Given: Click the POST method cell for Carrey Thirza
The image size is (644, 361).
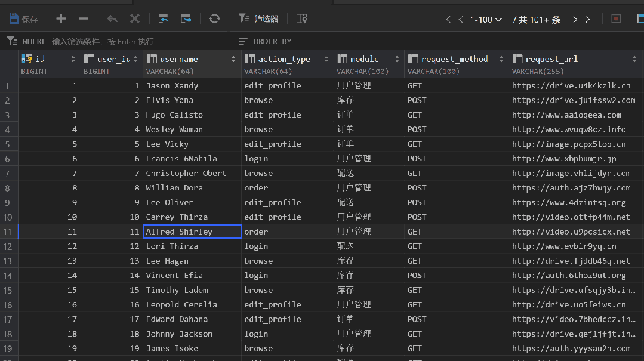Looking at the screenshot, I should point(457,217).
